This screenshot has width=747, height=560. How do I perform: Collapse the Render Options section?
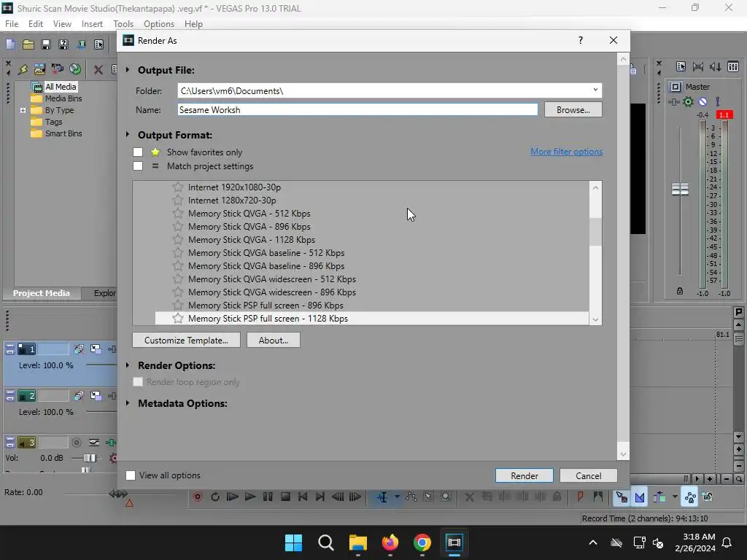pos(128,365)
